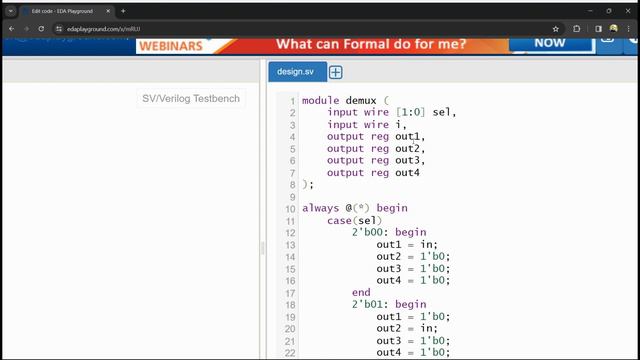
Task: Switch to the design.sv file tab
Action: coord(297,72)
